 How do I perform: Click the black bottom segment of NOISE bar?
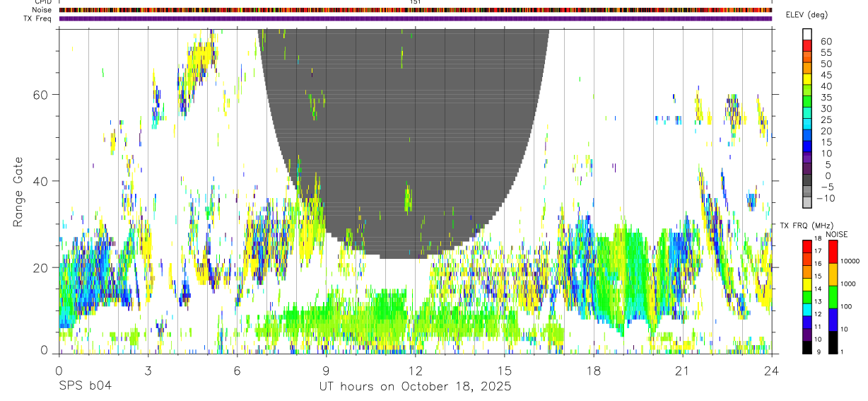pyautogui.click(x=833, y=342)
